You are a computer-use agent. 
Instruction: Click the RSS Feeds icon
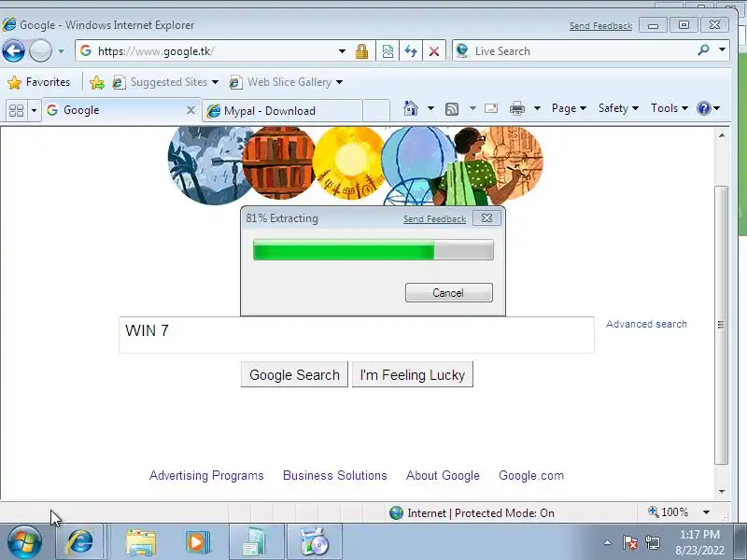pos(452,109)
